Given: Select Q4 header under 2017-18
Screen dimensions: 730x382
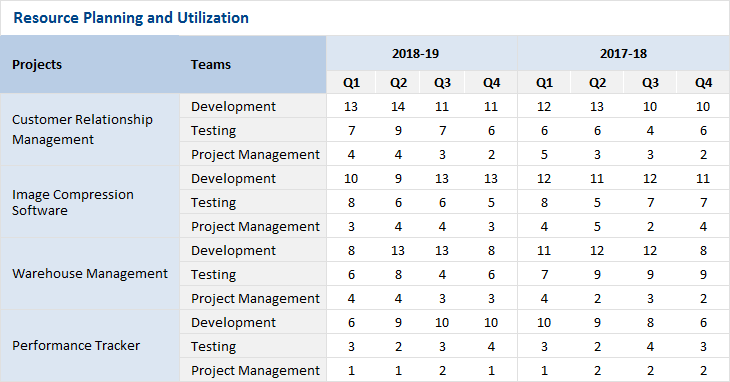Looking at the screenshot, I should click(x=703, y=83).
